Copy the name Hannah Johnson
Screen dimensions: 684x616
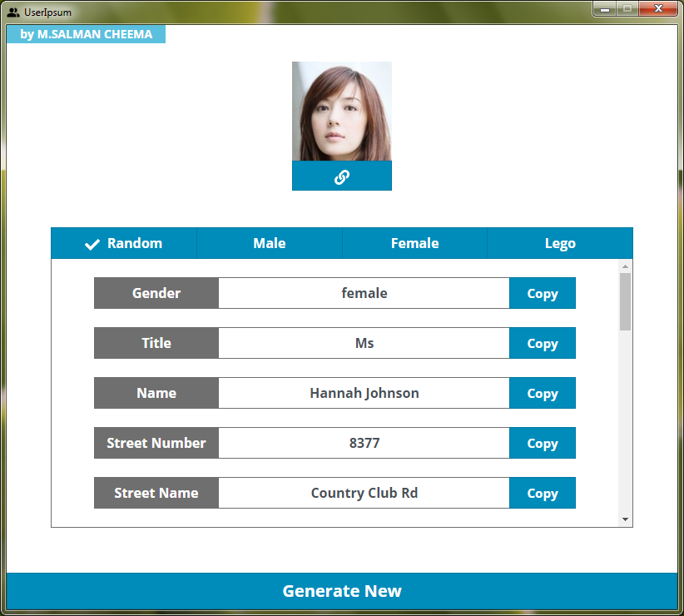pyautogui.click(x=542, y=393)
